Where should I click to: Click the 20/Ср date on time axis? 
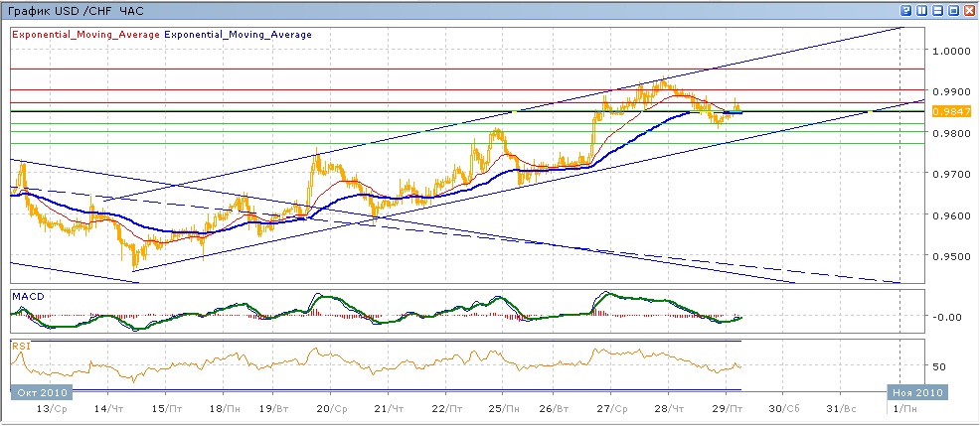pyautogui.click(x=332, y=408)
